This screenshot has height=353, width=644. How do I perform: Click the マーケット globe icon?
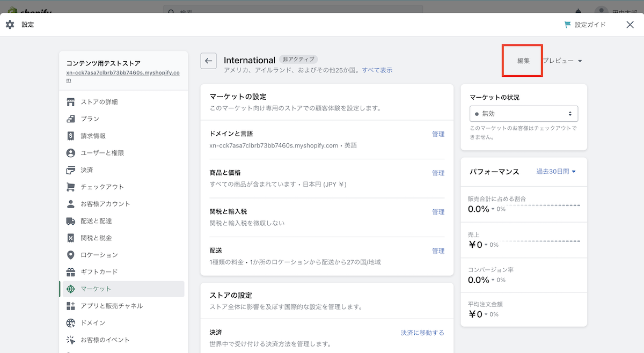point(70,289)
